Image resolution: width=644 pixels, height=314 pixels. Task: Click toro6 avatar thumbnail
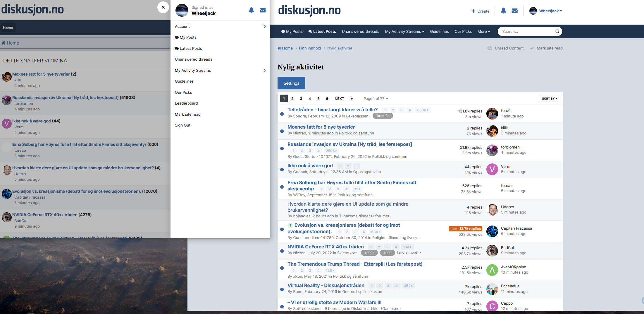(x=492, y=114)
